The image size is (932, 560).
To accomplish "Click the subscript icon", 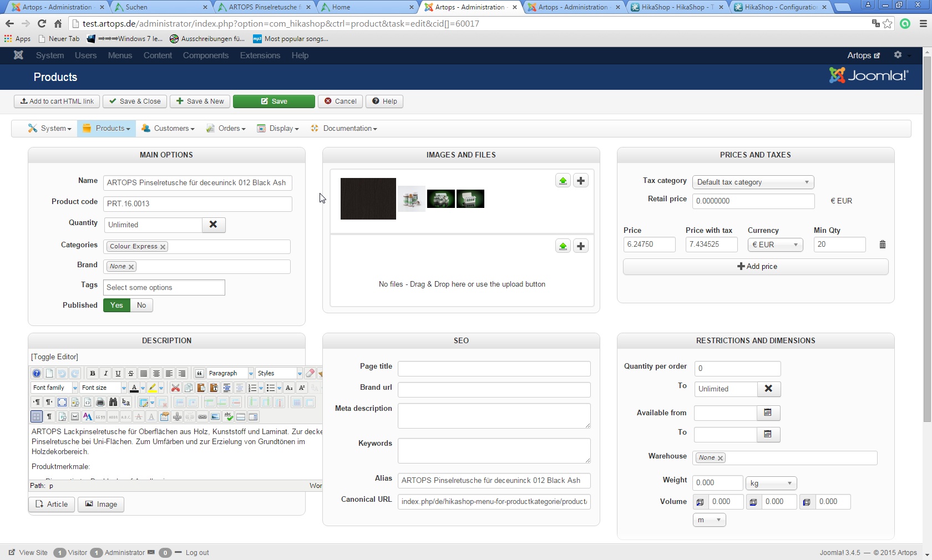I will pyautogui.click(x=289, y=388).
